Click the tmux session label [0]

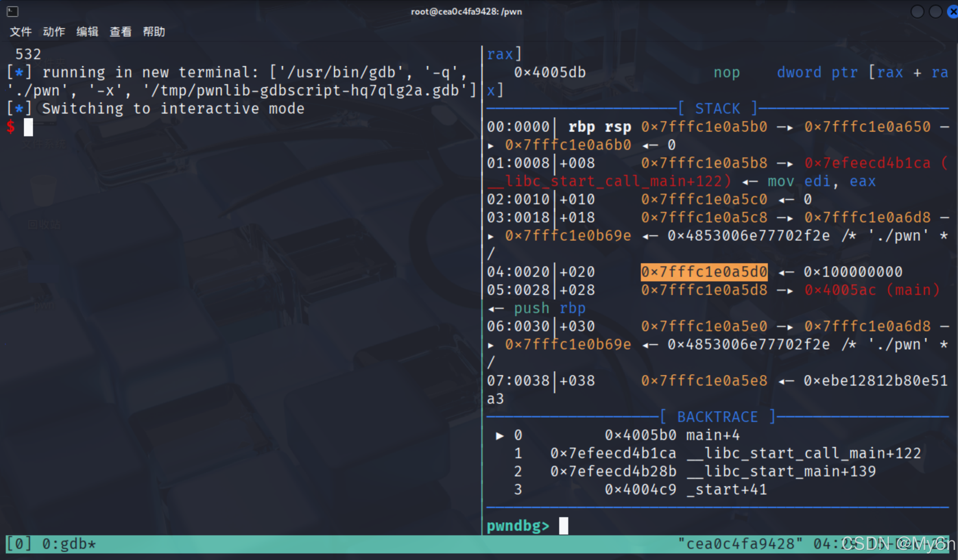click(x=19, y=544)
